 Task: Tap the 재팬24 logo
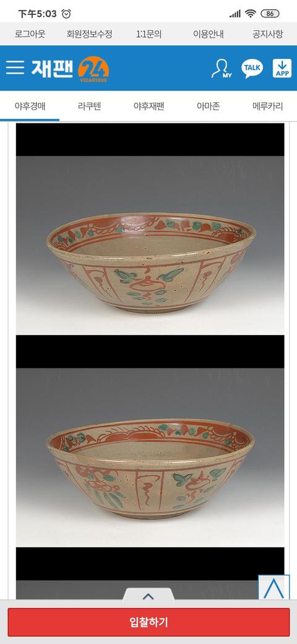(x=70, y=69)
